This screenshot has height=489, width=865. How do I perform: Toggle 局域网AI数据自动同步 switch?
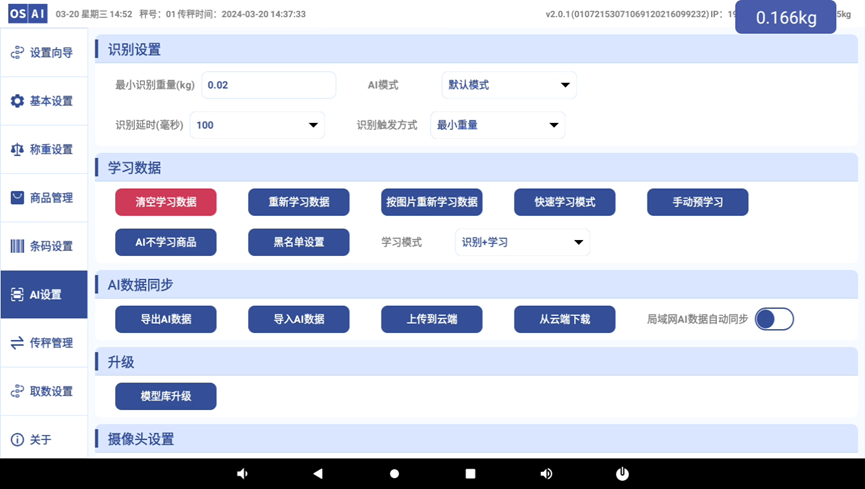coord(773,319)
